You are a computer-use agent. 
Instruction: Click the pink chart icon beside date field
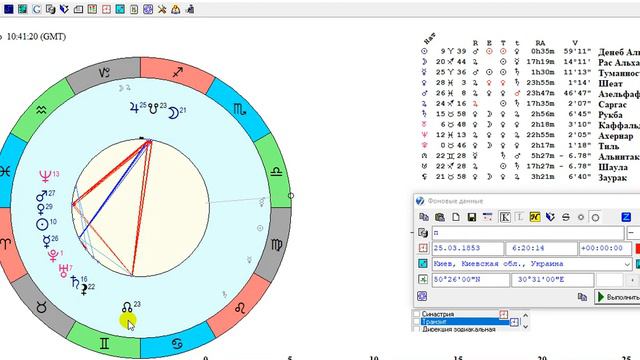[423, 248]
